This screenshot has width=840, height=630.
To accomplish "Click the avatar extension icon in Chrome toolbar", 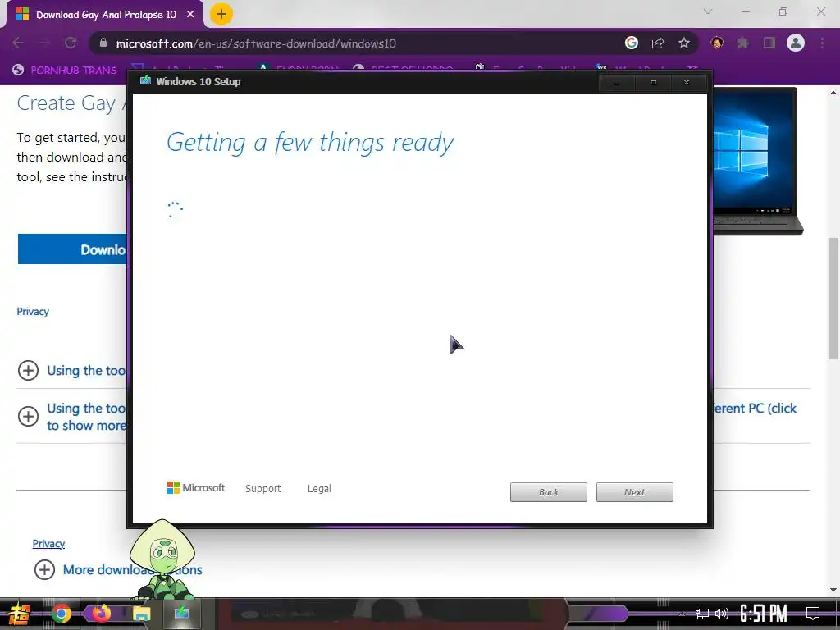I will [717, 43].
